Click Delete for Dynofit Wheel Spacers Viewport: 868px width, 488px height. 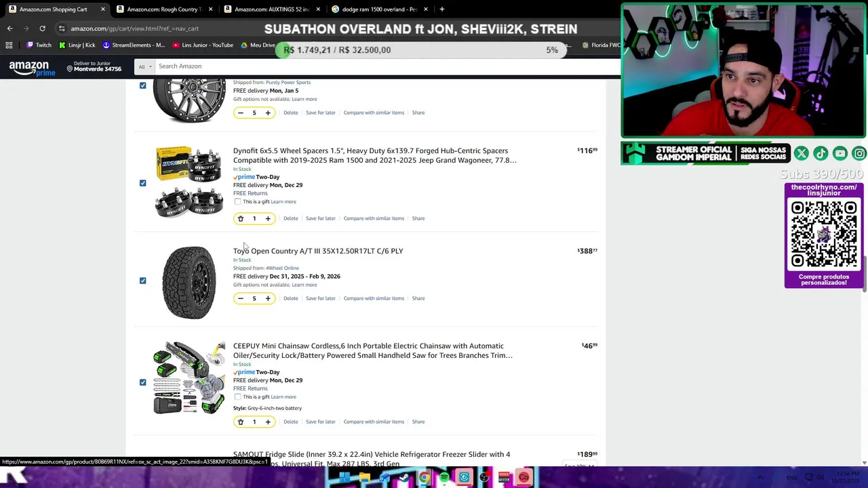point(290,218)
